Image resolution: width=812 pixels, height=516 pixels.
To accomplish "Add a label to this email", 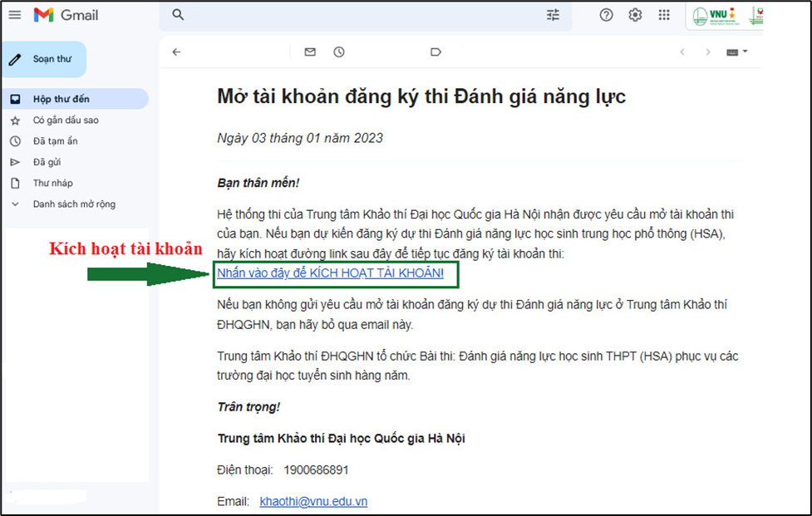I will point(436,52).
